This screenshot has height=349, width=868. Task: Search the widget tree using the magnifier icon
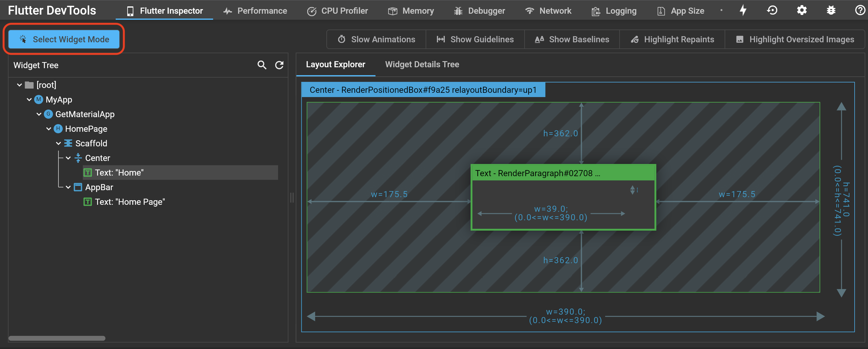(x=262, y=65)
